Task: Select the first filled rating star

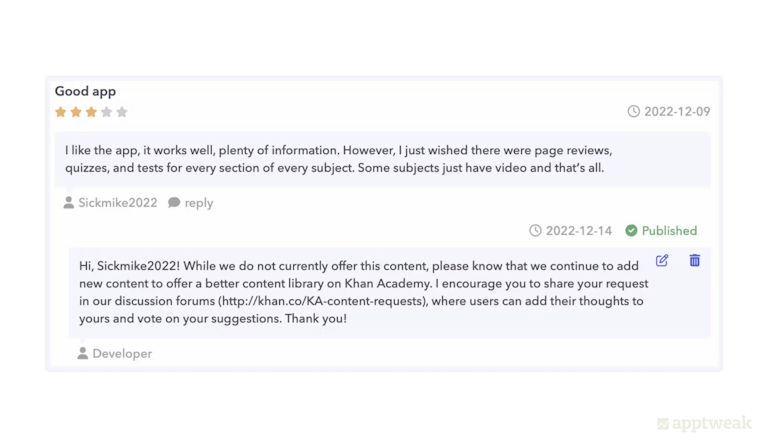Action: coord(61,112)
